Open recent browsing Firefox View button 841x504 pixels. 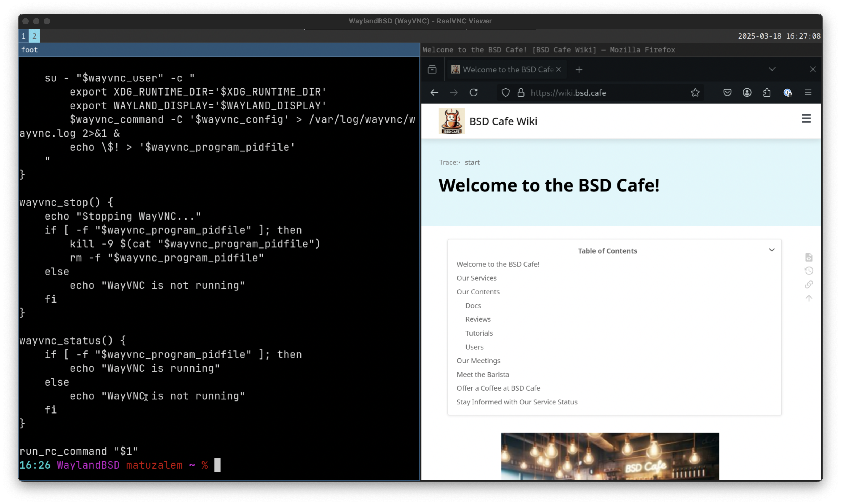coord(432,69)
